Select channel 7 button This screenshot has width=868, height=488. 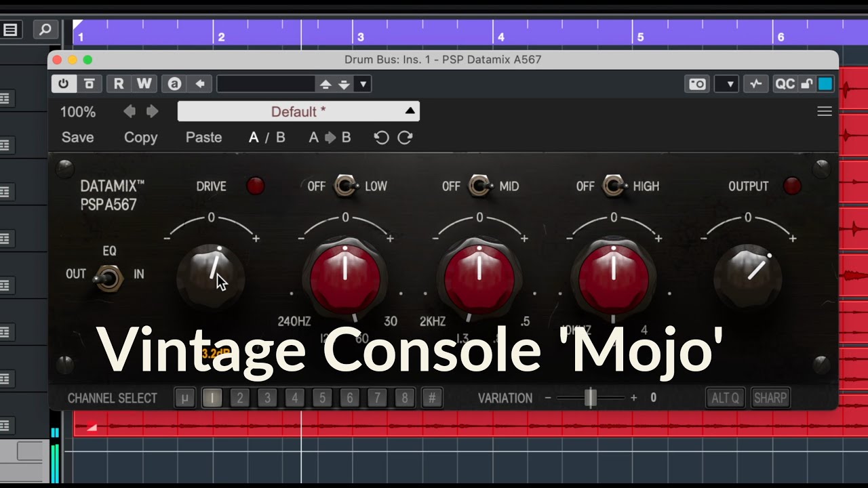pyautogui.click(x=377, y=398)
